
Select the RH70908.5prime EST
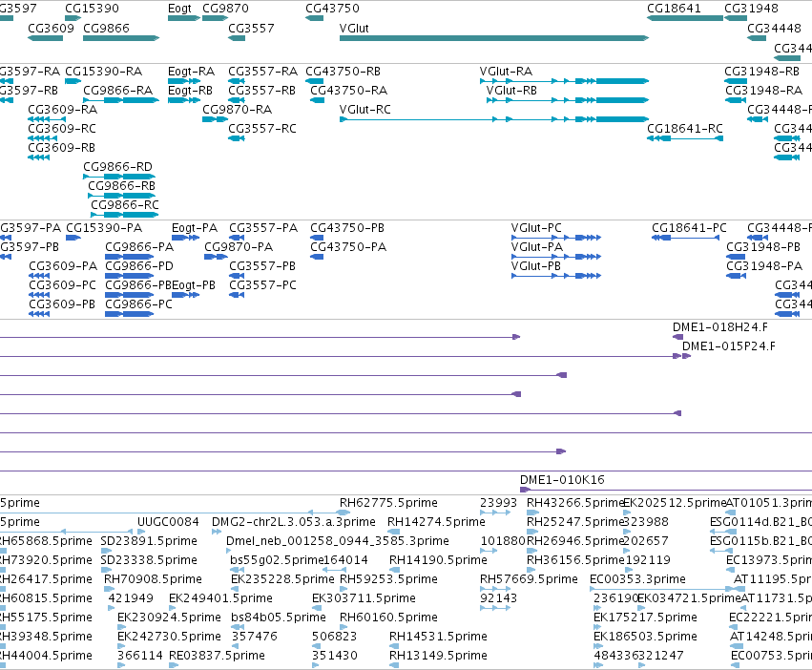tap(110, 589)
